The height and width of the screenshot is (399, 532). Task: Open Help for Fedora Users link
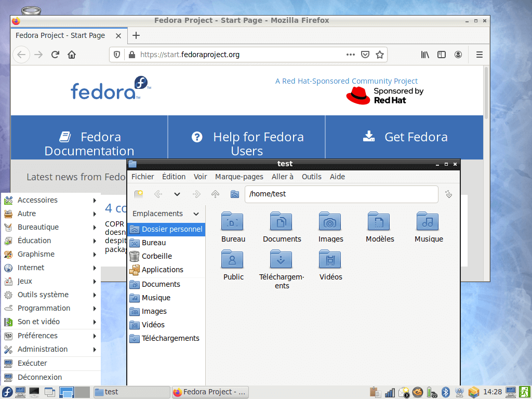[x=247, y=144]
